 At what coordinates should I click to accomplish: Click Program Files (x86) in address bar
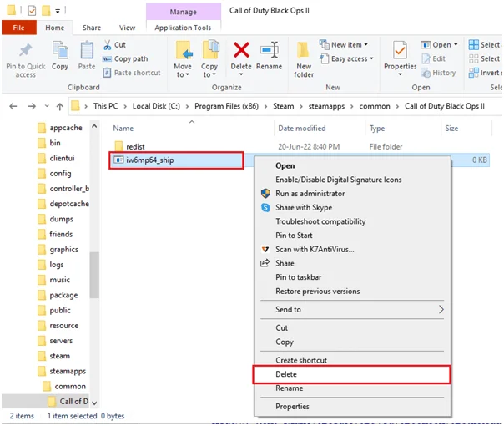tap(226, 106)
